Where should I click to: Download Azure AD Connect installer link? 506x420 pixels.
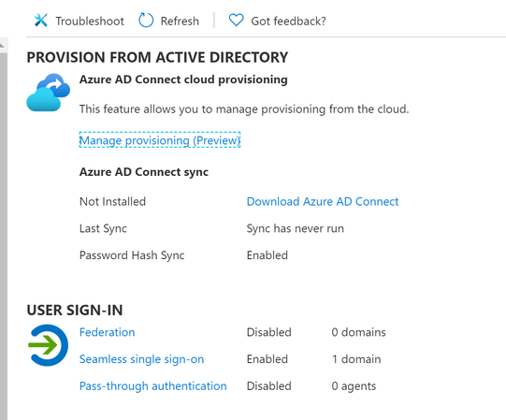(x=323, y=201)
